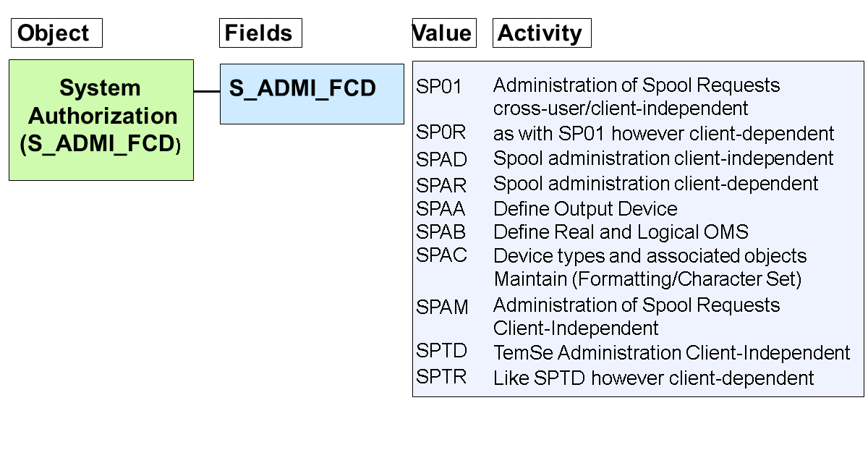The image size is (868, 463).
Task: Click TemSe Administration Client-Independent description
Action: [x=671, y=353]
